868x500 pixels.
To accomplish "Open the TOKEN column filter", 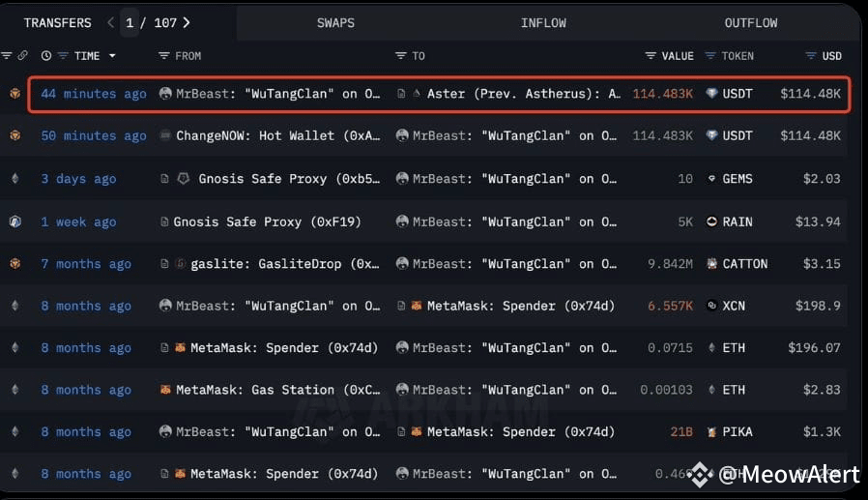I will coord(710,55).
